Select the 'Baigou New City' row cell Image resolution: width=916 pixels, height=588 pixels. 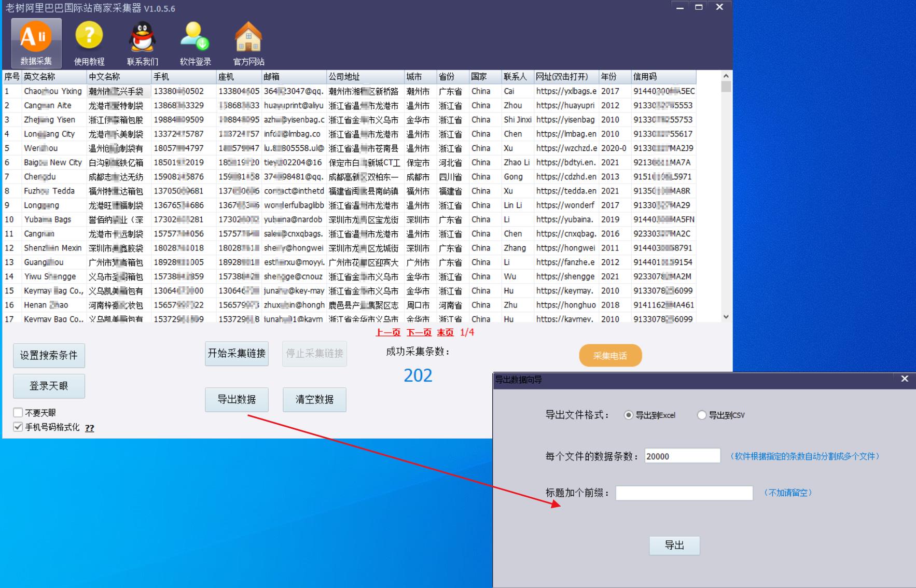coord(54,162)
